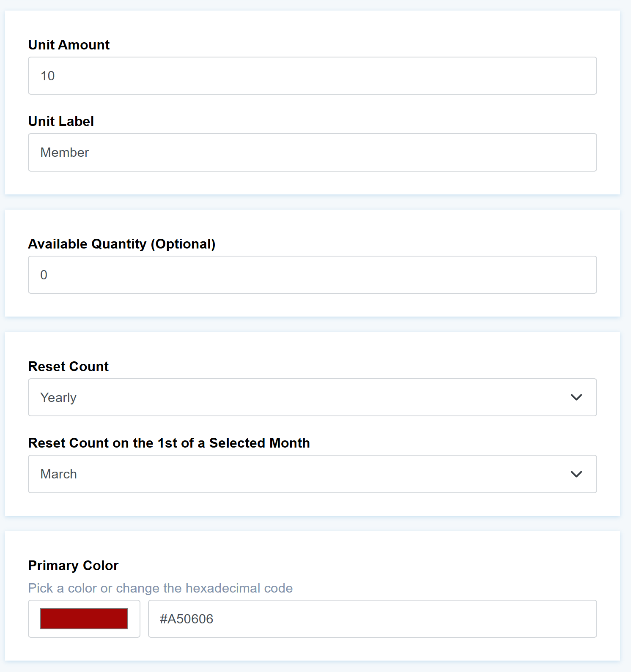
Task: Click the 'Yearly' selected value text
Action: [x=58, y=398]
